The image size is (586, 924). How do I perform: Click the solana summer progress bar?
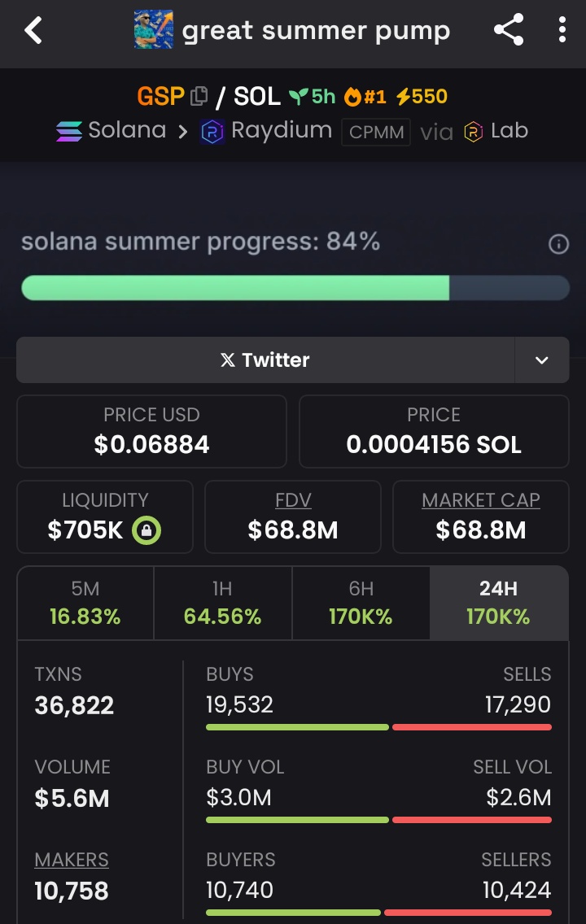295,288
